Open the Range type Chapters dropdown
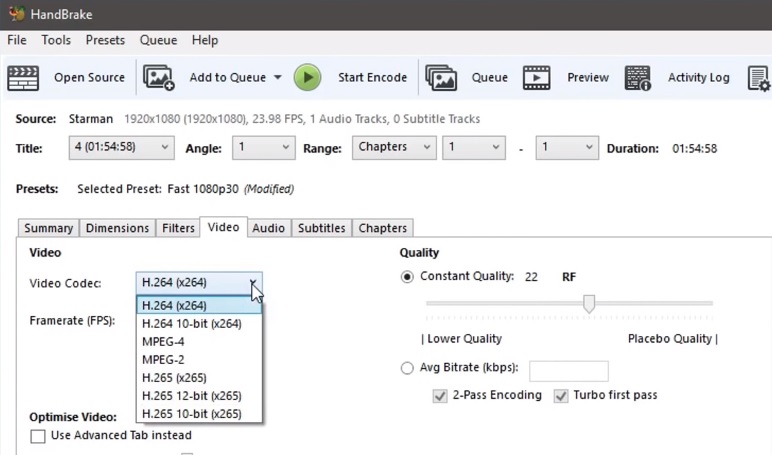Screen dimensions: 772x455 tap(394, 148)
